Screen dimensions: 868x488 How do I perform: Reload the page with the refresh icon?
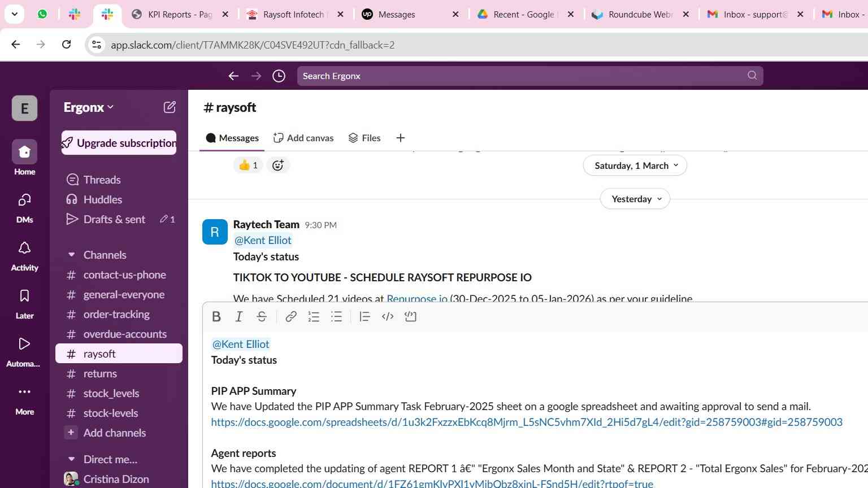pyautogui.click(x=66, y=45)
